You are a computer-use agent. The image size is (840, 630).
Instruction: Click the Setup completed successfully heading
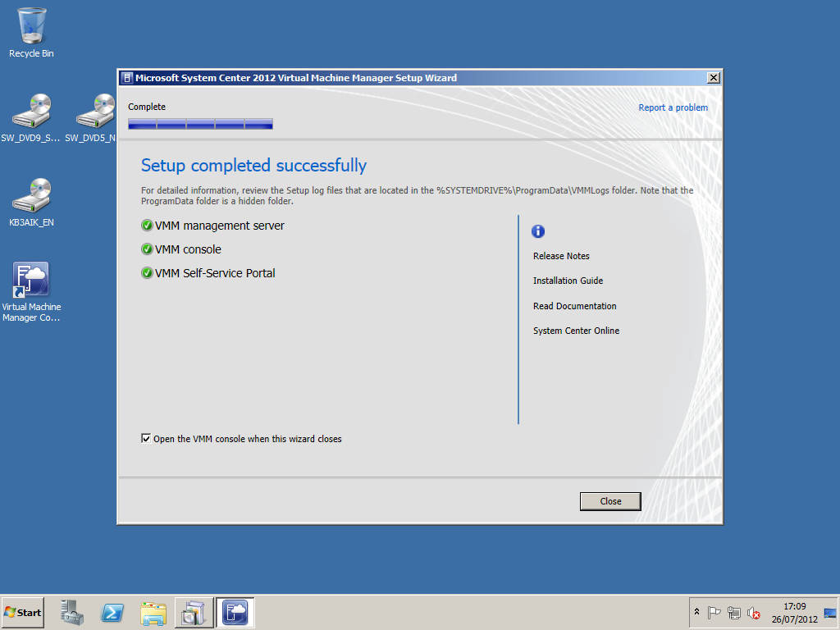coord(254,166)
